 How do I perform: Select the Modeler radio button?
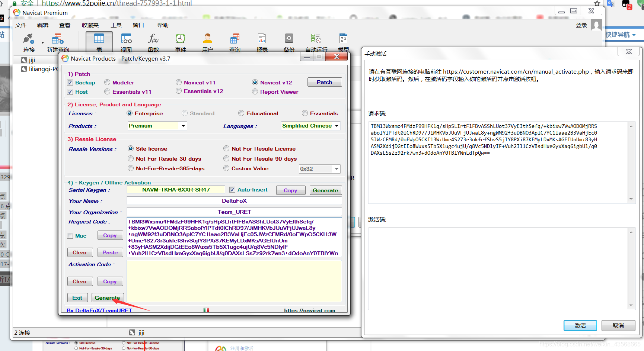(x=107, y=82)
